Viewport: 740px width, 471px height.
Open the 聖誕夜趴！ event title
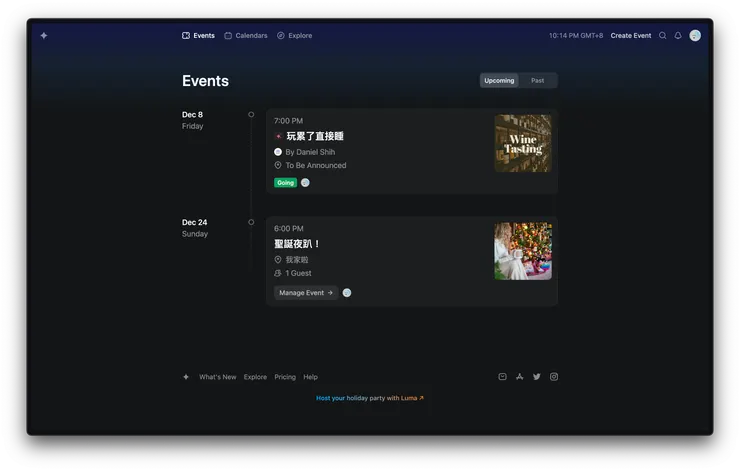(297, 244)
